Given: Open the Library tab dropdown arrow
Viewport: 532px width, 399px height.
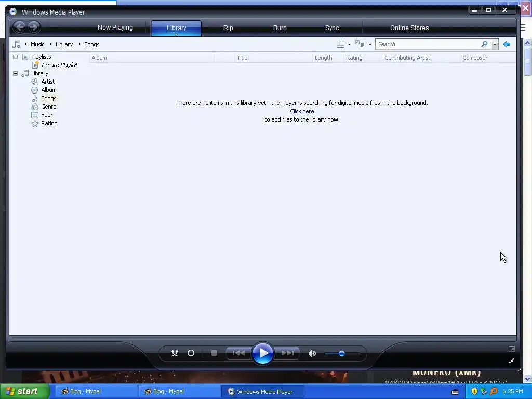Looking at the screenshot, I should (x=176, y=34).
